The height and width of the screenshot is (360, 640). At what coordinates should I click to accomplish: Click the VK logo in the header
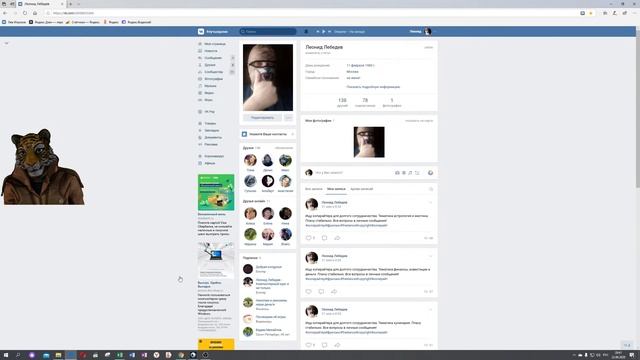click(201, 31)
